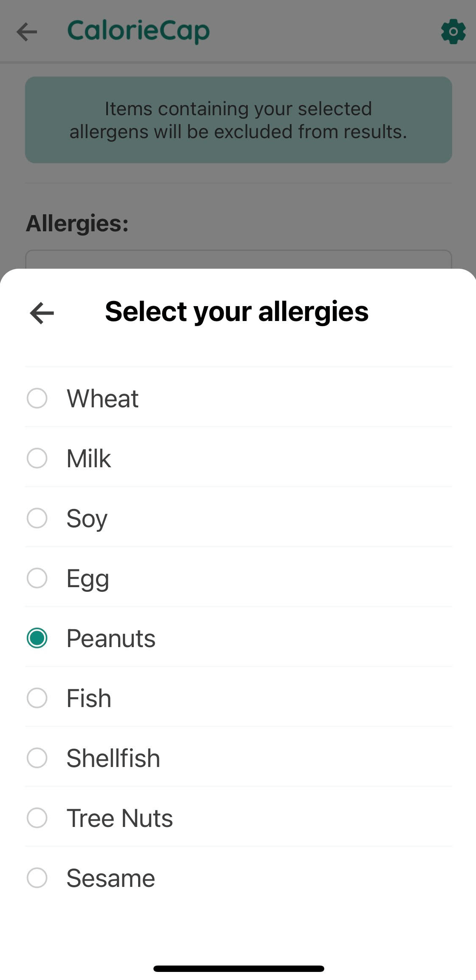The width and height of the screenshot is (476, 980).
Task: Tap the back arrow beside CalorieCap
Action: coord(27,32)
